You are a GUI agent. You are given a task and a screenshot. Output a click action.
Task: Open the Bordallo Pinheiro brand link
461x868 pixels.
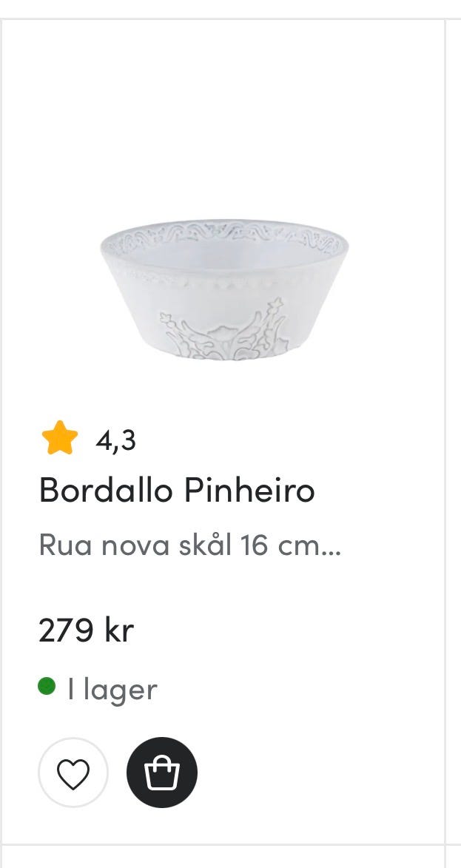(177, 490)
